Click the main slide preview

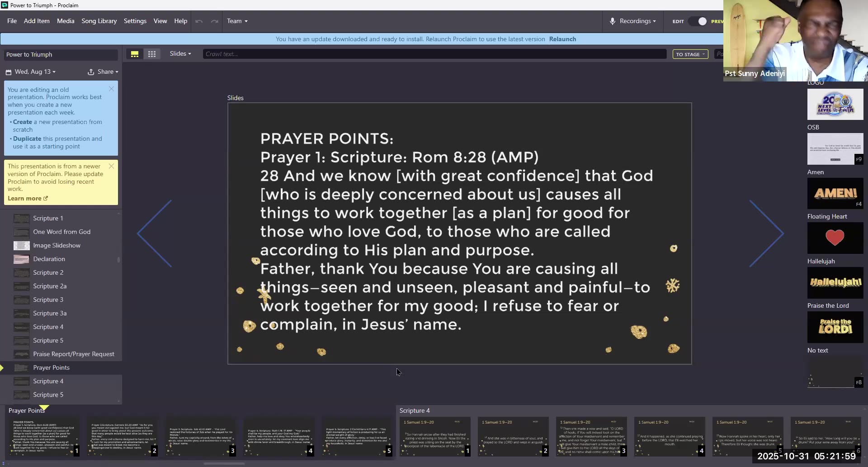coord(459,233)
